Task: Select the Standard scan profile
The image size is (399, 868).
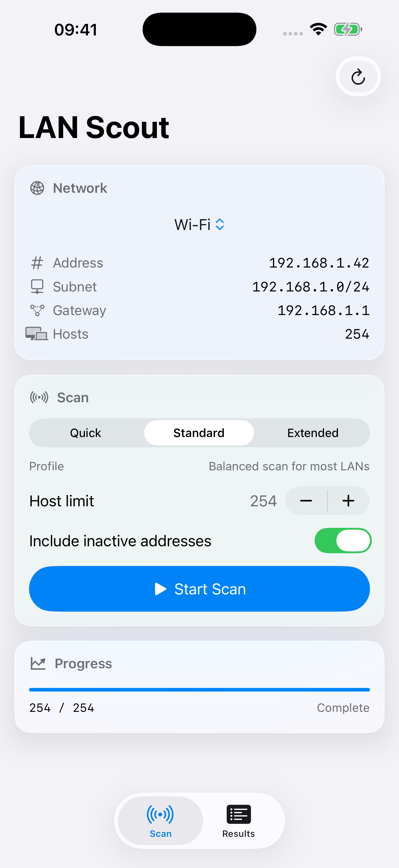Action: tap(199, 433)
